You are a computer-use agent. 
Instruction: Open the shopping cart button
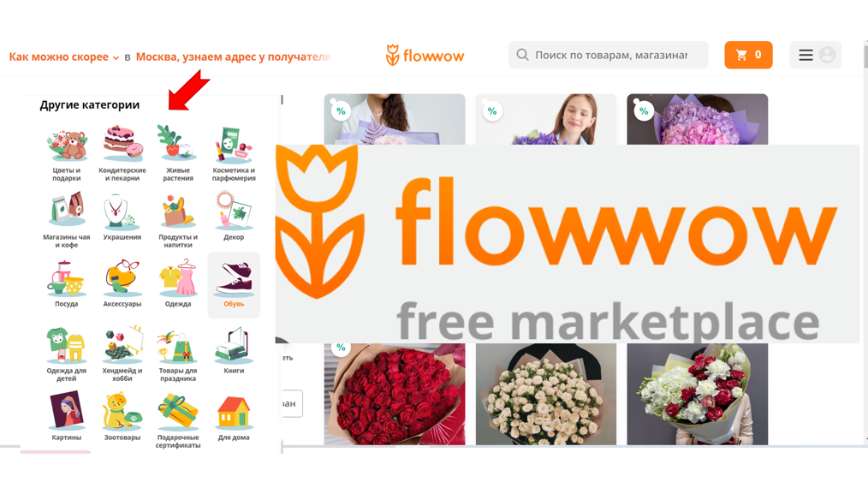(748, 55)
